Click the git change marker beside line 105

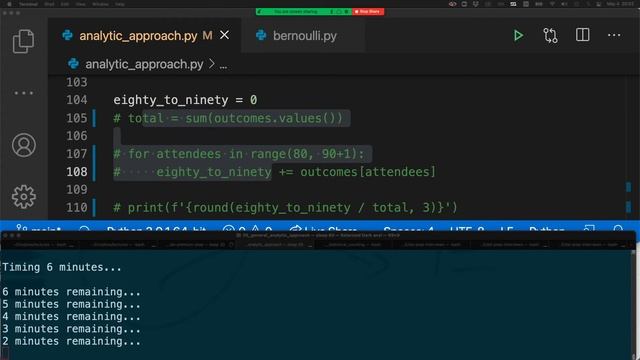pos(95,118)
